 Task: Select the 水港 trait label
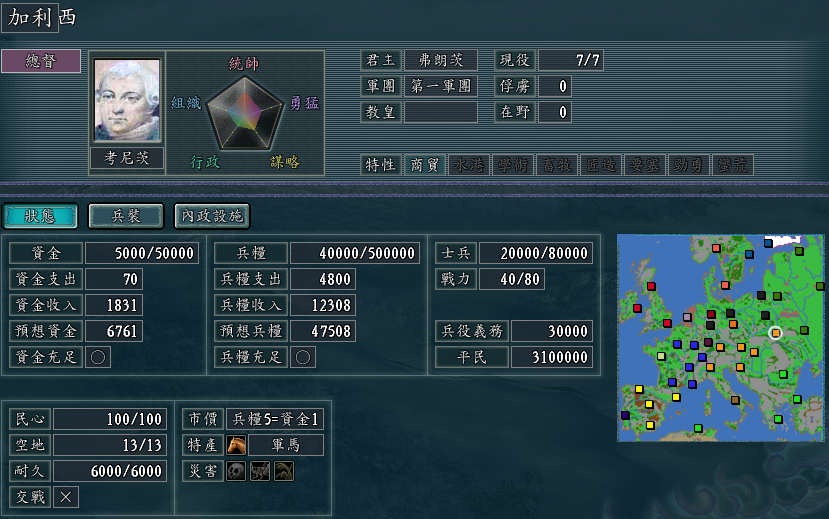pos(469,165)
